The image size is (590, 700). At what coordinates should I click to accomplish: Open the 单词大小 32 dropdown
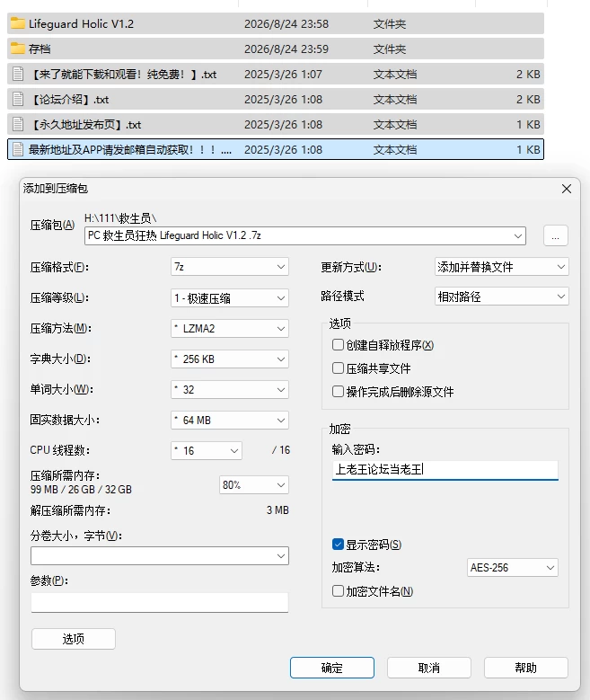pos(229,390)
